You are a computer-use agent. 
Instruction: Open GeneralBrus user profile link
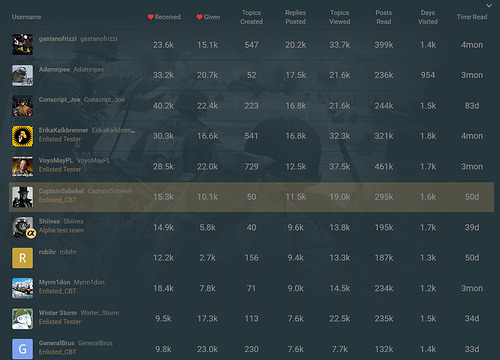point(56,343)
